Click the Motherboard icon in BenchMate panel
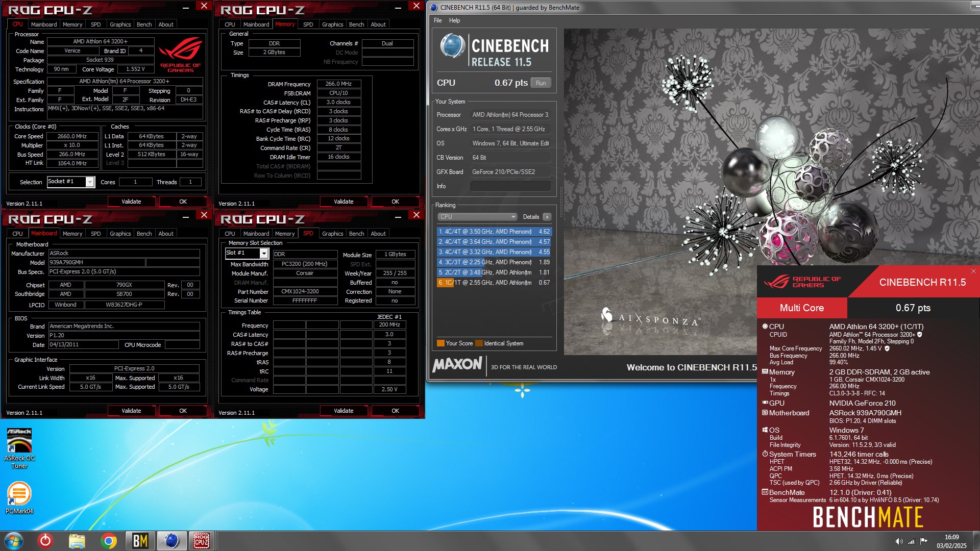 pyautogui.click(x=765, y=413)
